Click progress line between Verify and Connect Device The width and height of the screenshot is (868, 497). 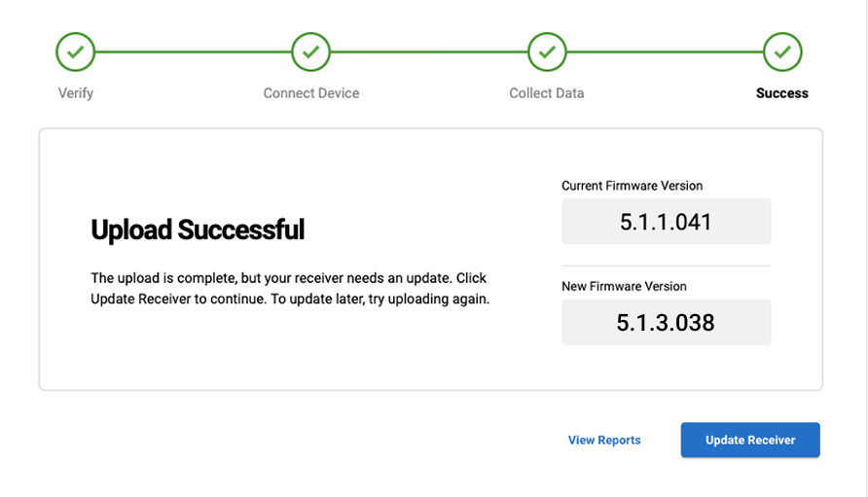(194, 52)
